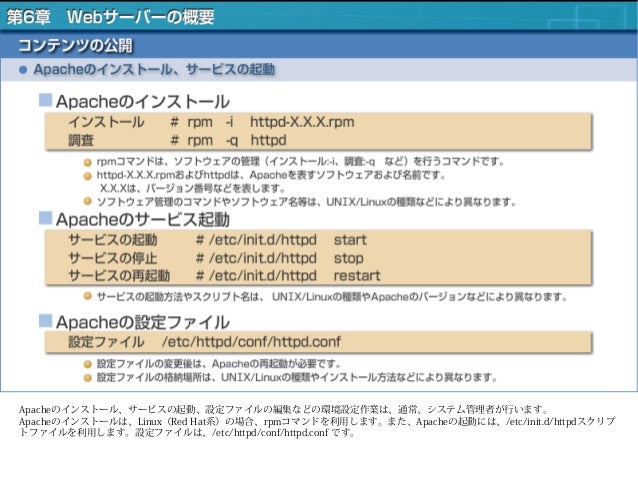Click the note beginning '設定ファイルの格納場所は'

[297, 377]
